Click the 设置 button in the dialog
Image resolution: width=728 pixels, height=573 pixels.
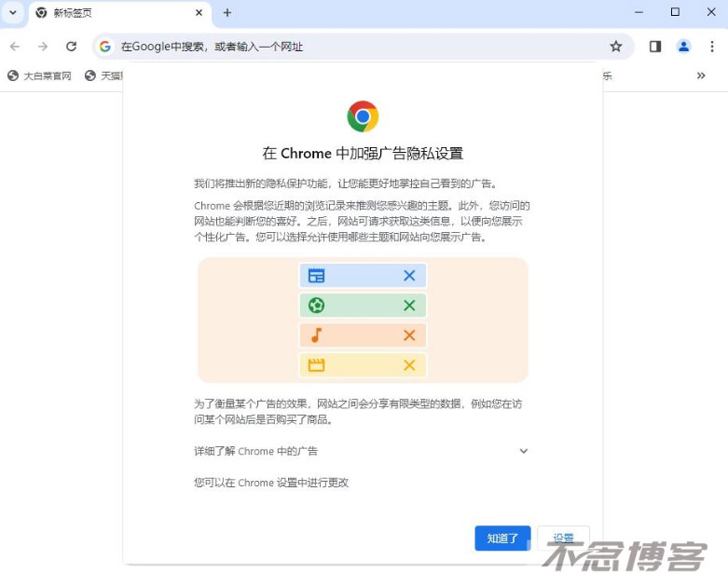pos(563,539)
